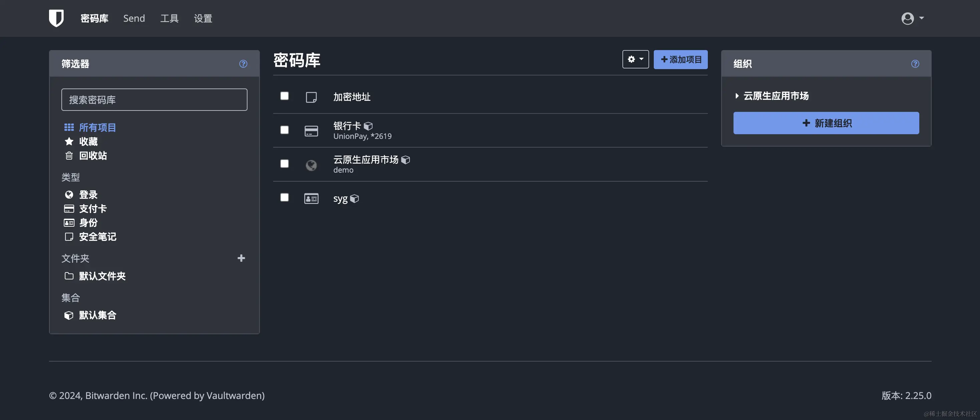
Task: Open the gear options dropdown
Action: pyautogui.click(x=635, y=59)
